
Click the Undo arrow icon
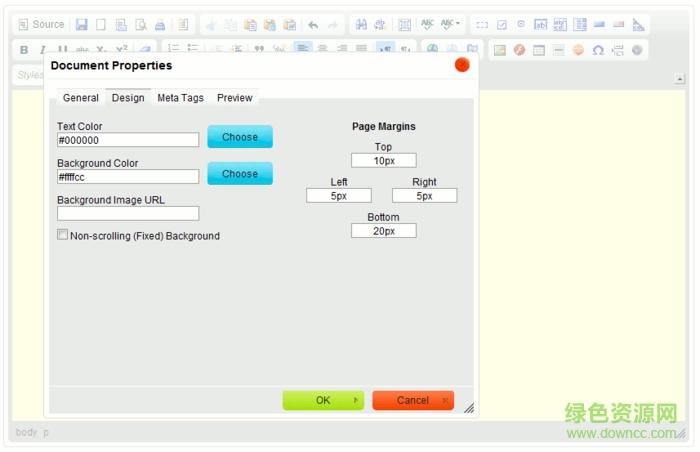click(x=313, y=24)
